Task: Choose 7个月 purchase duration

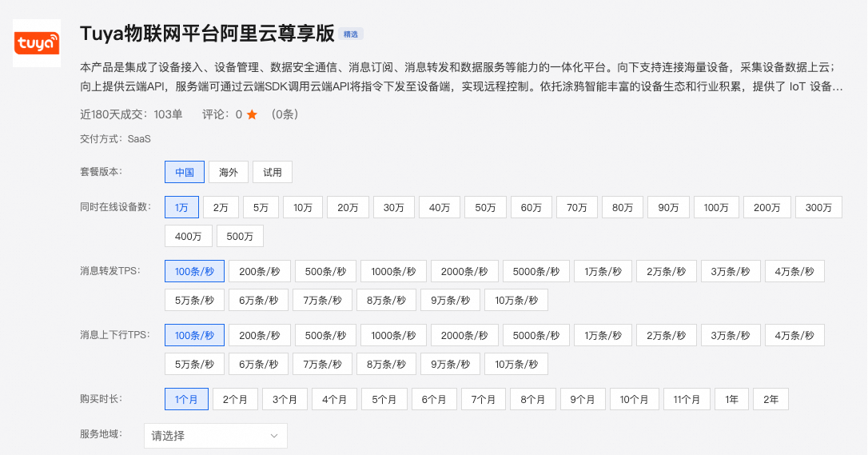Action: tap(484, 399)
